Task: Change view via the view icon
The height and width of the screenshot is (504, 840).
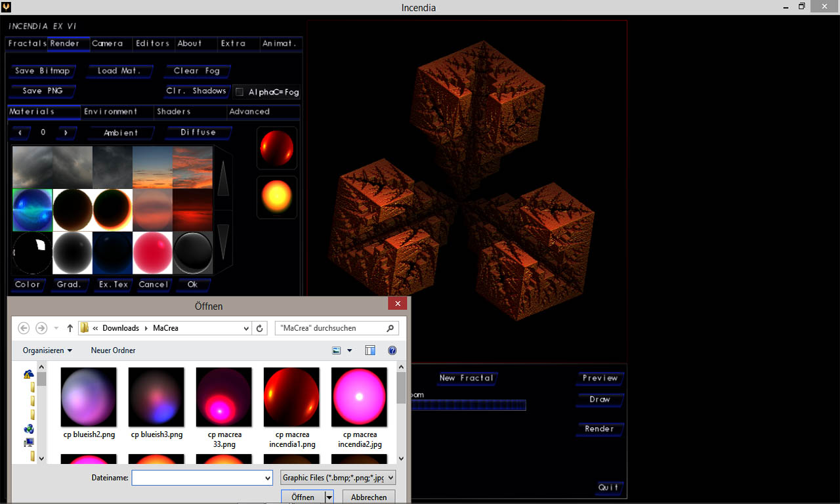Action: click(337, 350)
